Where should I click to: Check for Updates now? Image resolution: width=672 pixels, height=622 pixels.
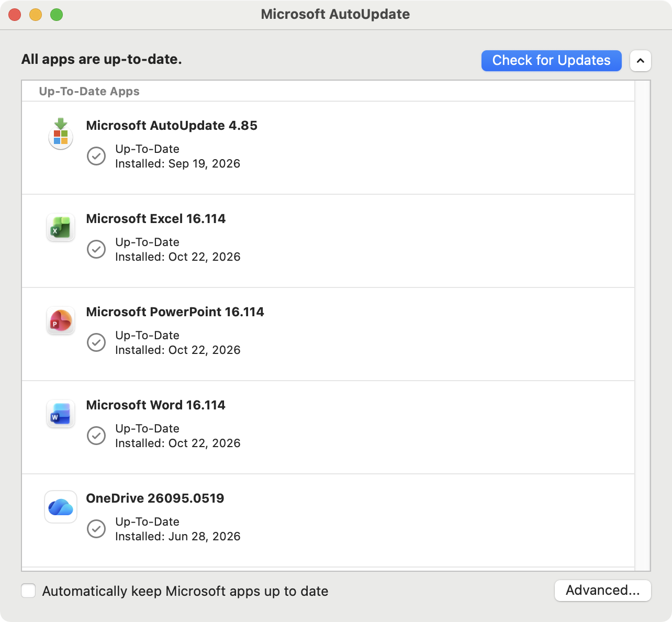point(551,61)
